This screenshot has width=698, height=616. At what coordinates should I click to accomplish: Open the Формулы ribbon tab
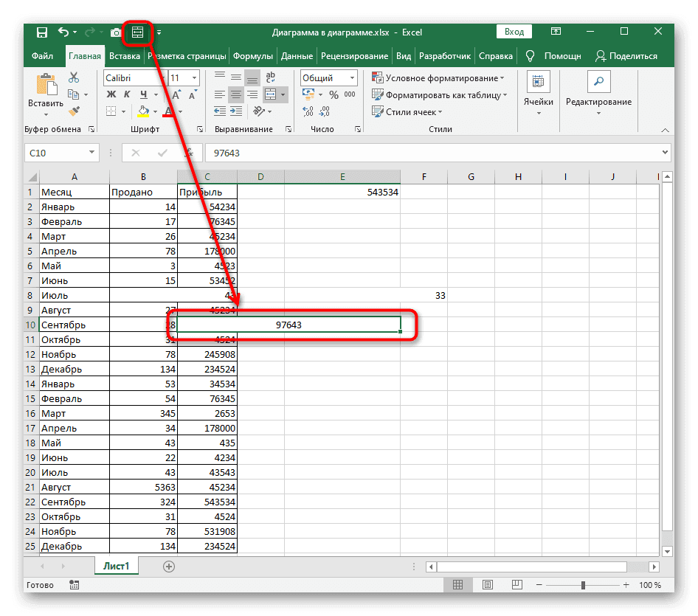pyautogui.click(x=253, y=56)
